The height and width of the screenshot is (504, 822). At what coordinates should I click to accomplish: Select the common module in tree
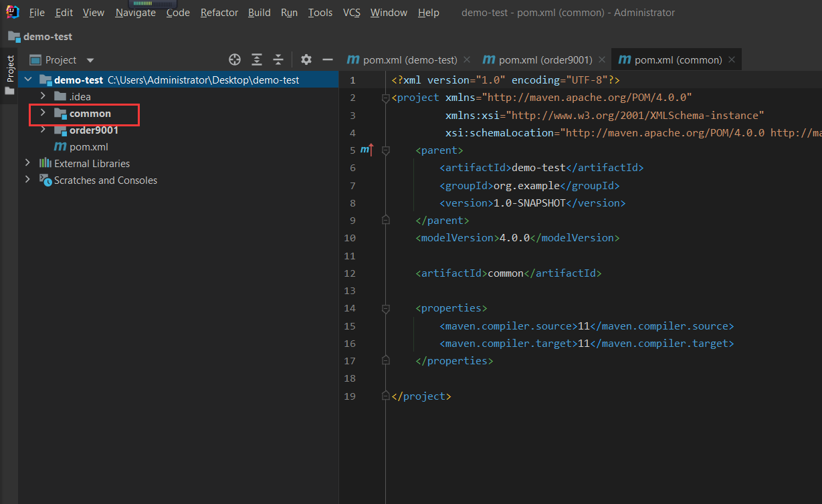tap(90, 114)
